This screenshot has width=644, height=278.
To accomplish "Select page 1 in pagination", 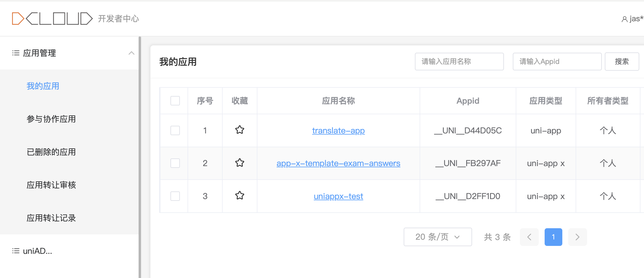I will point(553,237).
